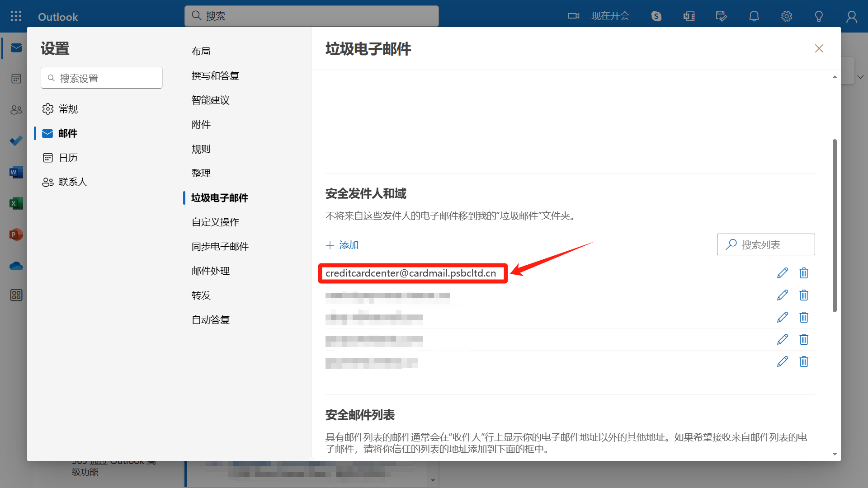The height and width of the screenshot is (488, 868).
Task: Edit the fourth safe sender entry
Action: click(x=783, y=339)
